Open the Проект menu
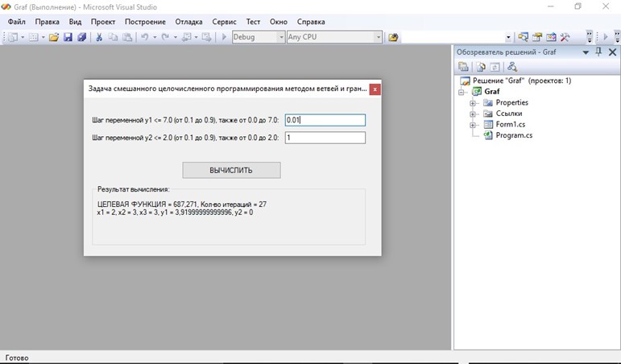 pyautogui.click(x=103, y=22)
